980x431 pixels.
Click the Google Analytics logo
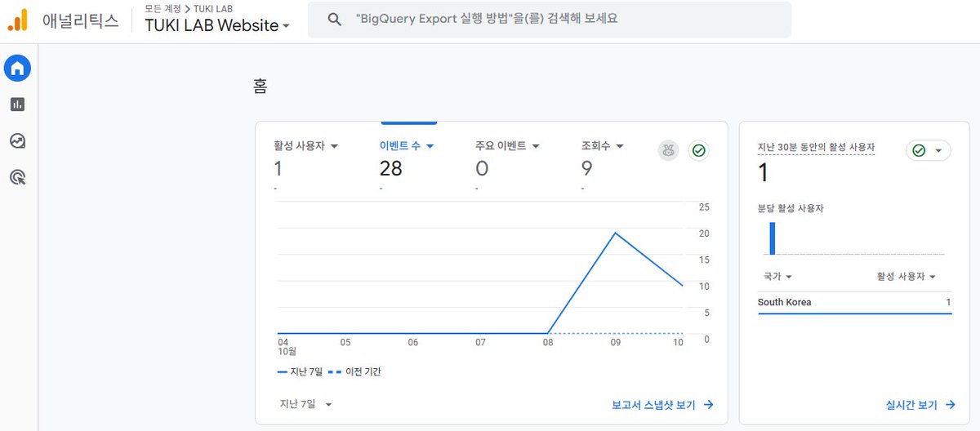click(18, 20)
